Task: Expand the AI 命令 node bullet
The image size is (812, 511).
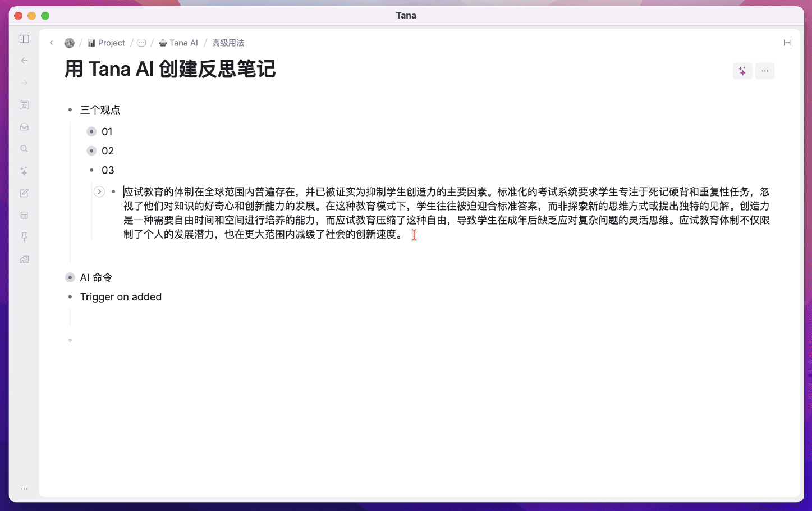Action: (70, 277)
